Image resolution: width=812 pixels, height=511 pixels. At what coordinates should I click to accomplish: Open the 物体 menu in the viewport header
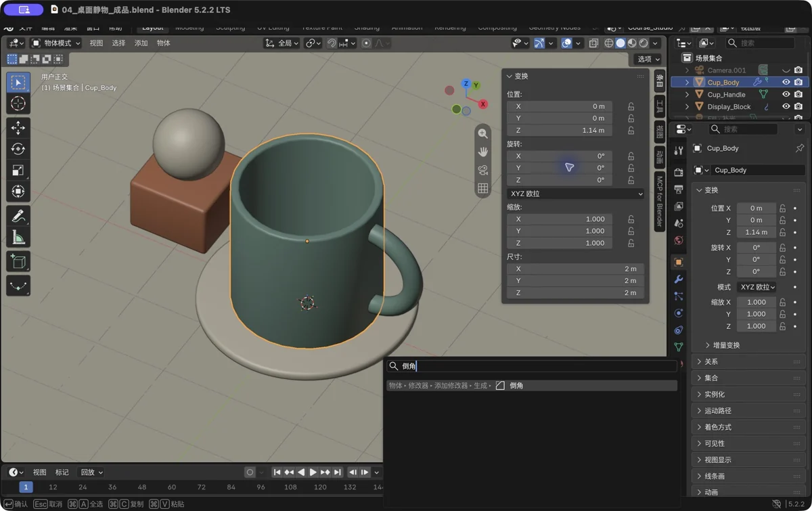[164, 43]
